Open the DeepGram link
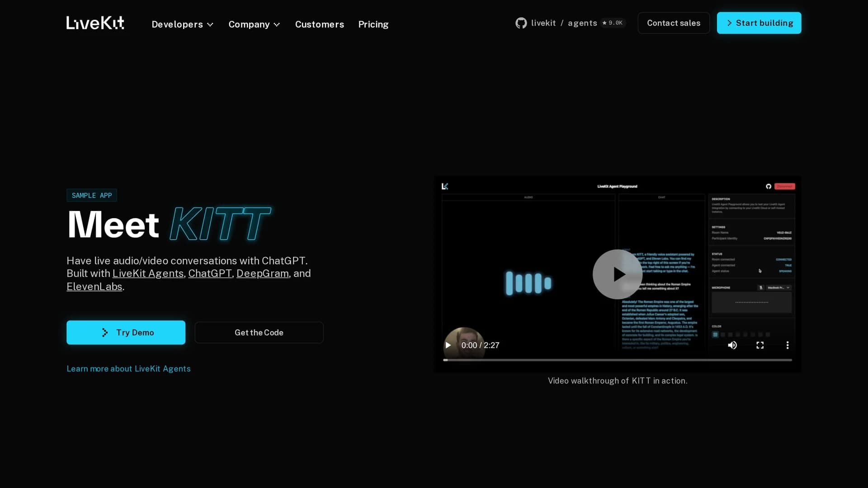 coord(263,273)
